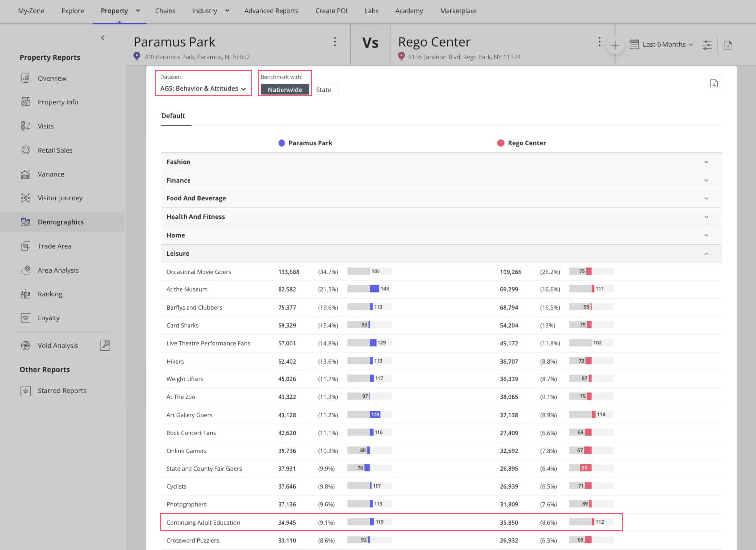
Task: Open the Area Analysis report link
Action: point(58,270)
